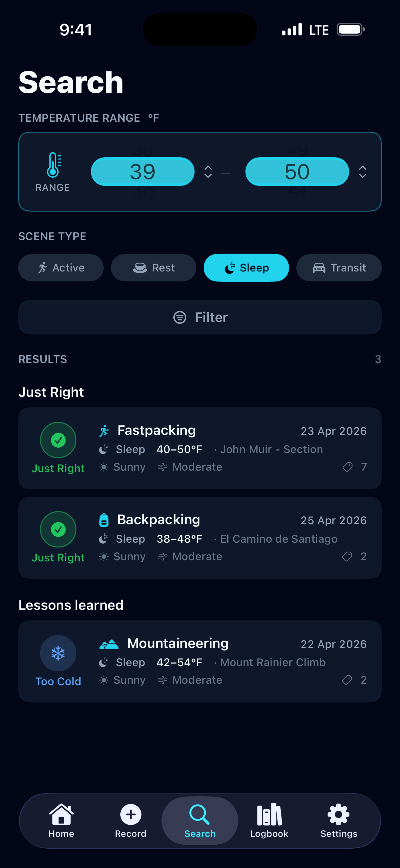Select the Transit scene type
400x868 pixels.
pyautogui.click(x=338, y=268)
